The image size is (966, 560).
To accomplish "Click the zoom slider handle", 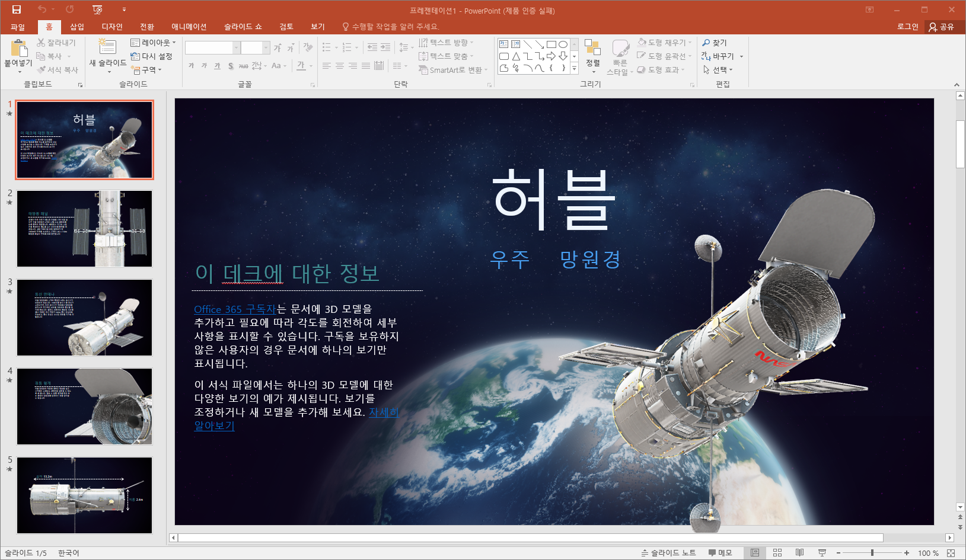I will pyautogui.click(x=872, y=553).
